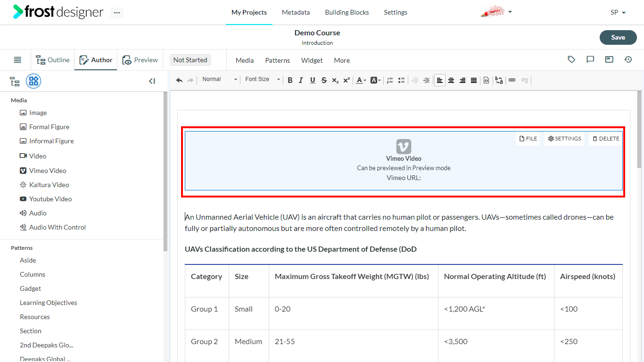Select the building blocks grid icon

click(x=33, y=82)
